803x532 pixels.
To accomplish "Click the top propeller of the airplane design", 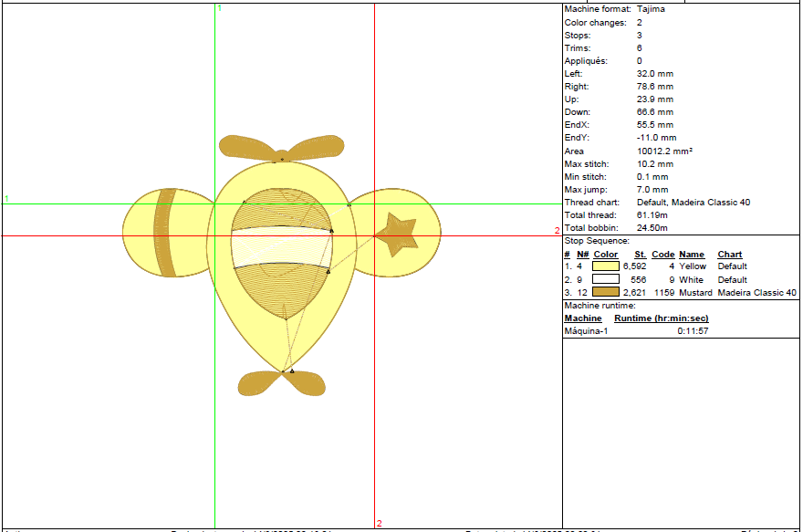I will 281,148.
